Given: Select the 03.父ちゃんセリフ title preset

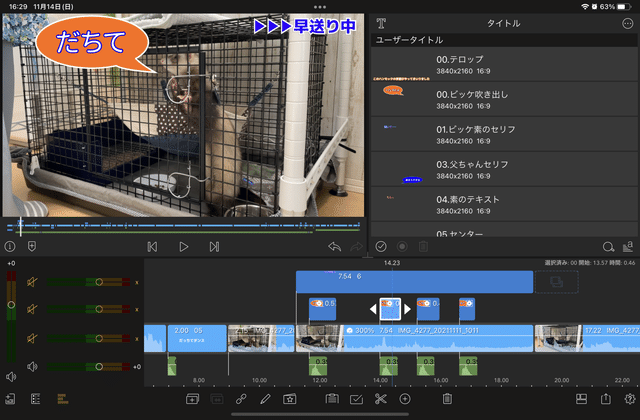Looking at the screenshot, I should (x=504, y=170).
